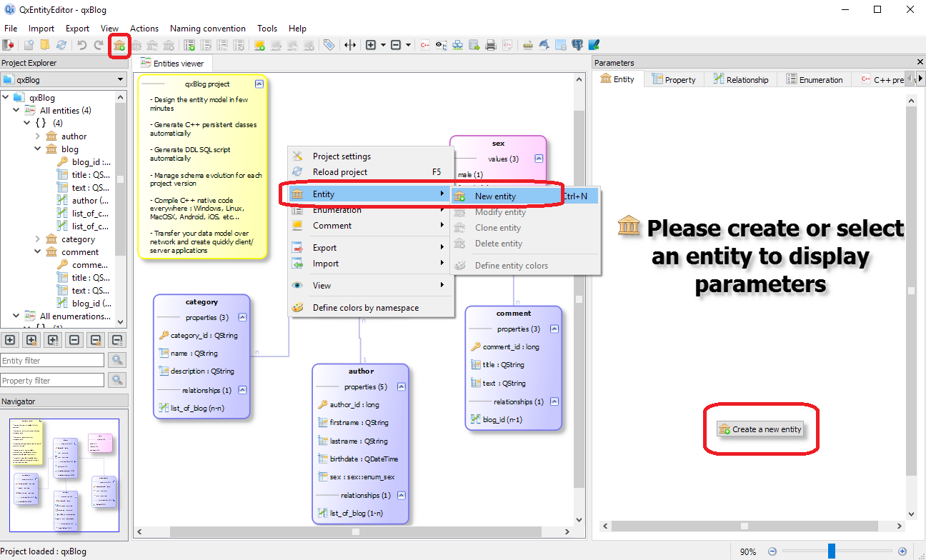Click the undo arrow in toolbar
Viewport: 926px width, 560px height.
(82, 45)
